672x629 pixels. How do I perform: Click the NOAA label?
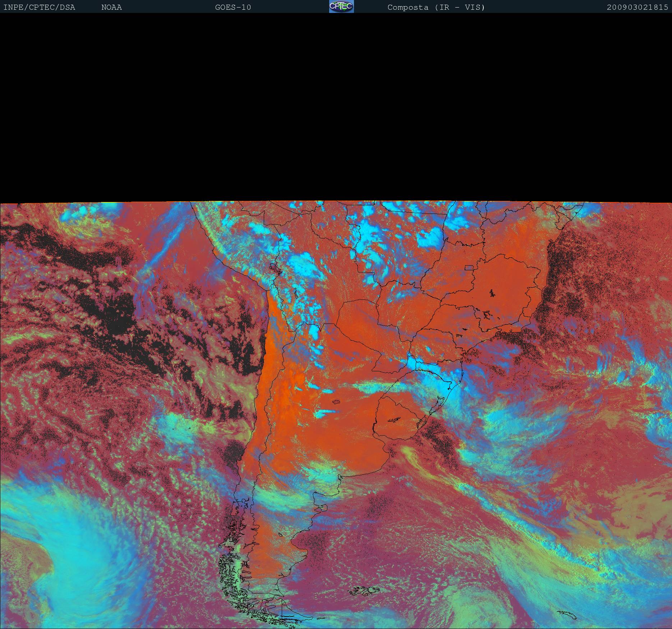pyautogui.click(x=111, y=8)
